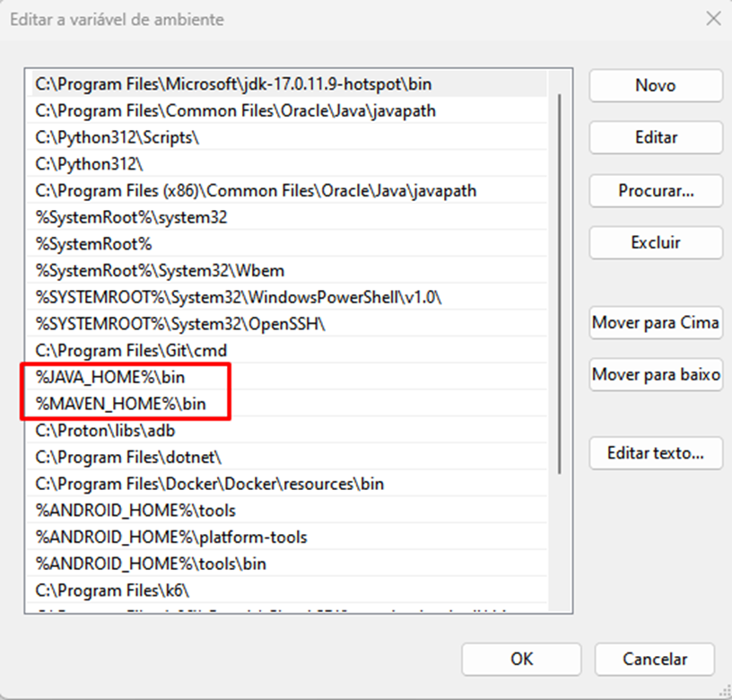Screen dimensions: 732x700
Task: Click the path list vertical scrollbar
Action: coord(559,284)
